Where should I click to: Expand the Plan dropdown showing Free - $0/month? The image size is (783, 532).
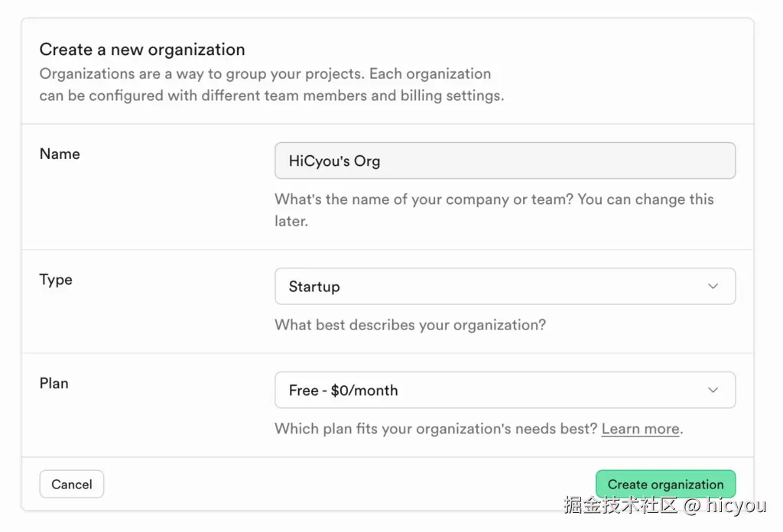click(505, 391)
